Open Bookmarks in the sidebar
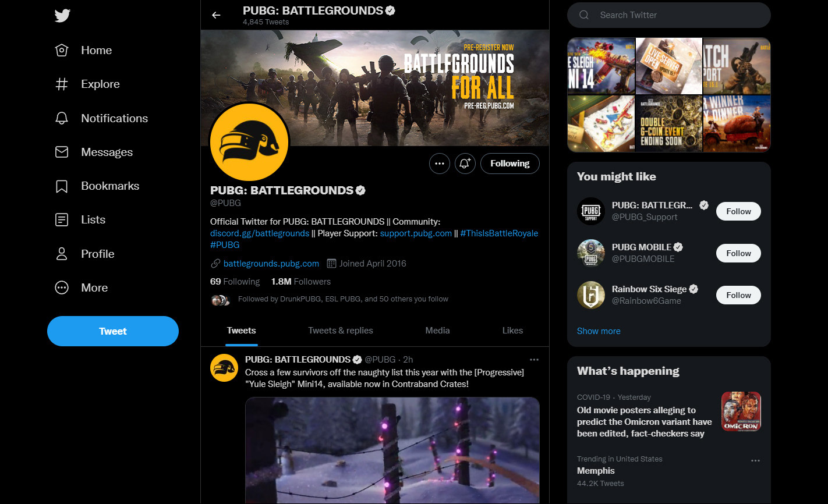Image resolution: width=828 pixels, height=504 pixels. coord(97,186)
